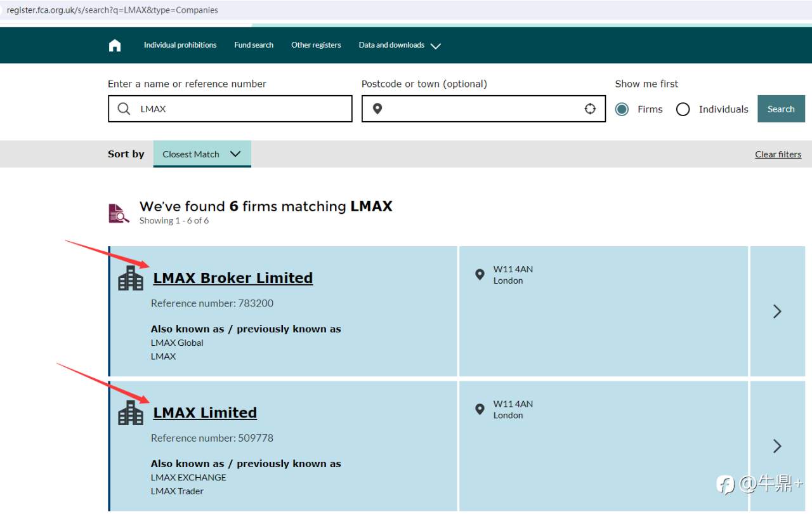Image resolution: width=812 pixels, height=514 pixels.
Task: Select the Firms radio button
Action: 622,109
